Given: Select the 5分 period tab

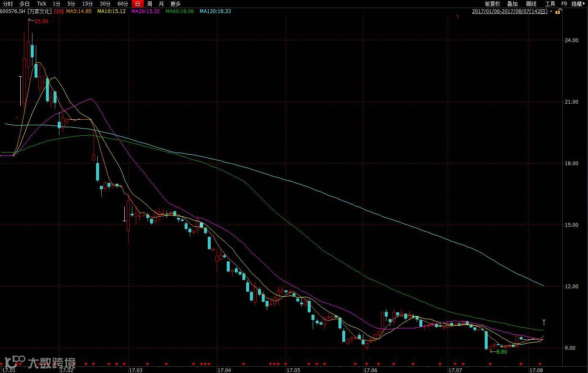Looking at the screenshot, I should point(71,4).
